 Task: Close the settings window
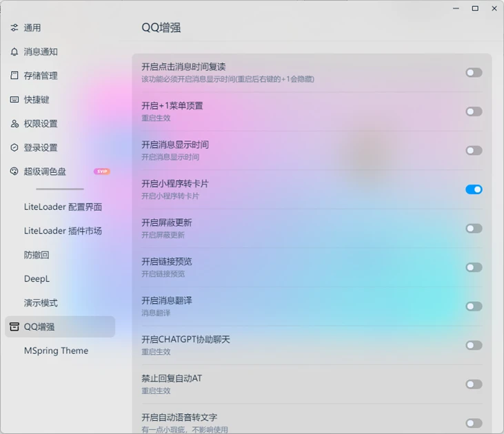tap(494, 8)
